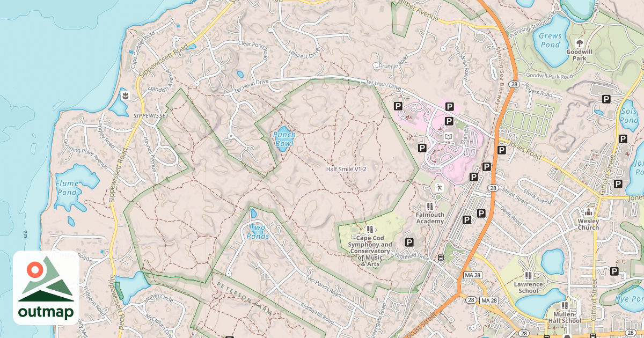Click the Mullen-Hall School icon
This screenshot has width=644, height=338.
coord(566,306)
